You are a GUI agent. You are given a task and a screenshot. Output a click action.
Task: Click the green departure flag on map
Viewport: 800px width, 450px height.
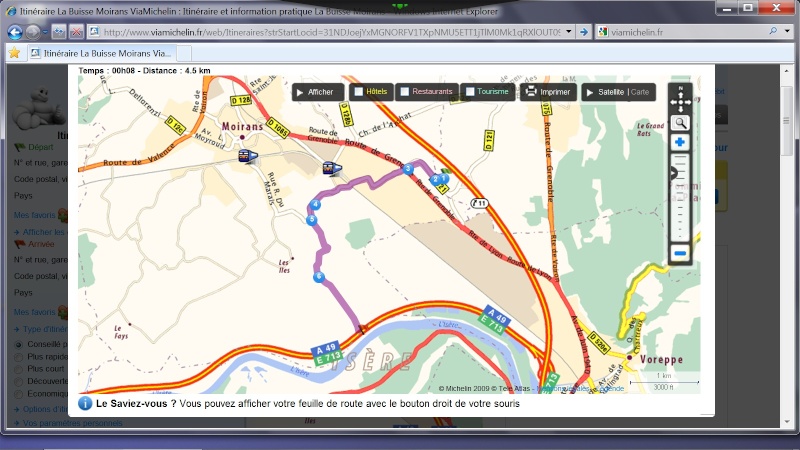(446, 171)
